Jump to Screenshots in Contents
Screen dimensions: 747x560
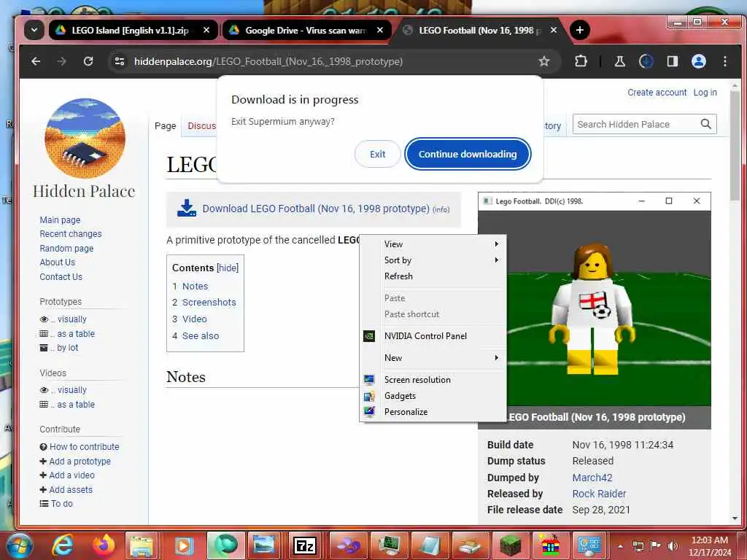tap(209, 303)
